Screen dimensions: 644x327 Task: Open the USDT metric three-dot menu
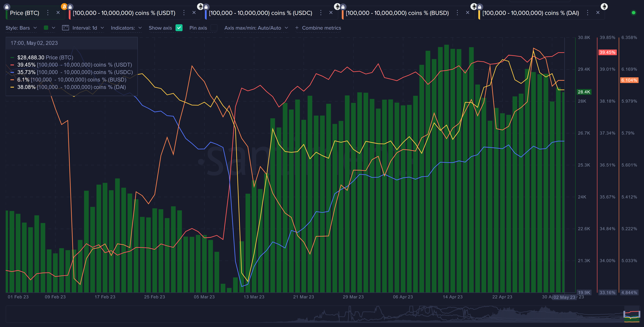(184, 13)
